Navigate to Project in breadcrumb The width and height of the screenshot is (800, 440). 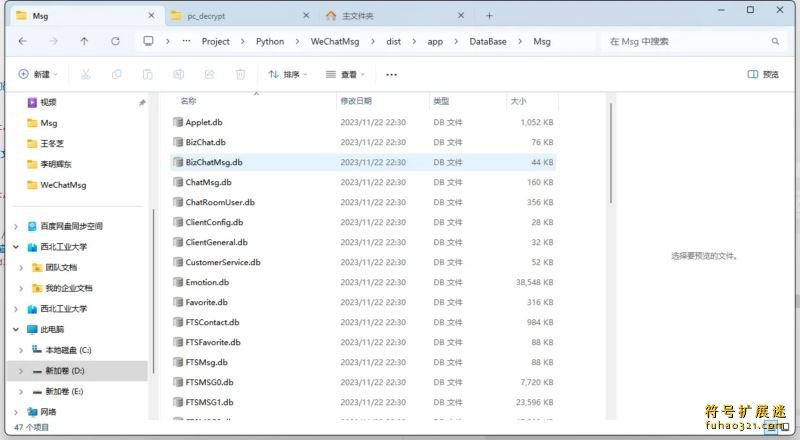coord(215,41)
